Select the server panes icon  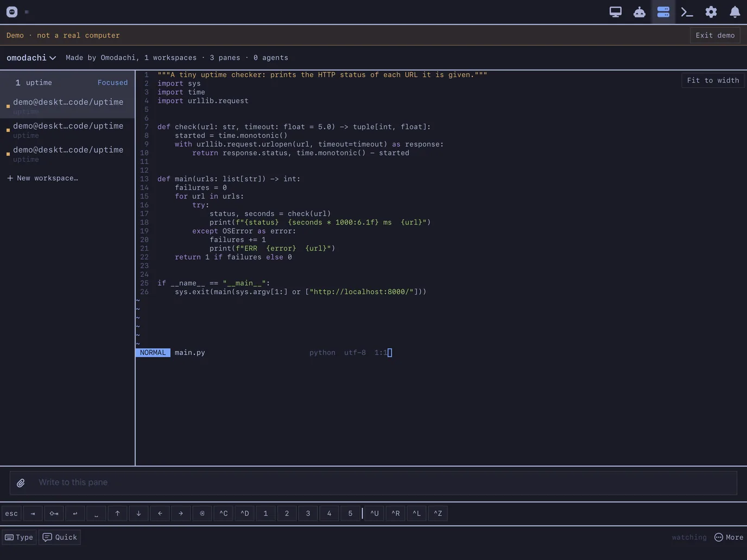[x=663, y=12]
